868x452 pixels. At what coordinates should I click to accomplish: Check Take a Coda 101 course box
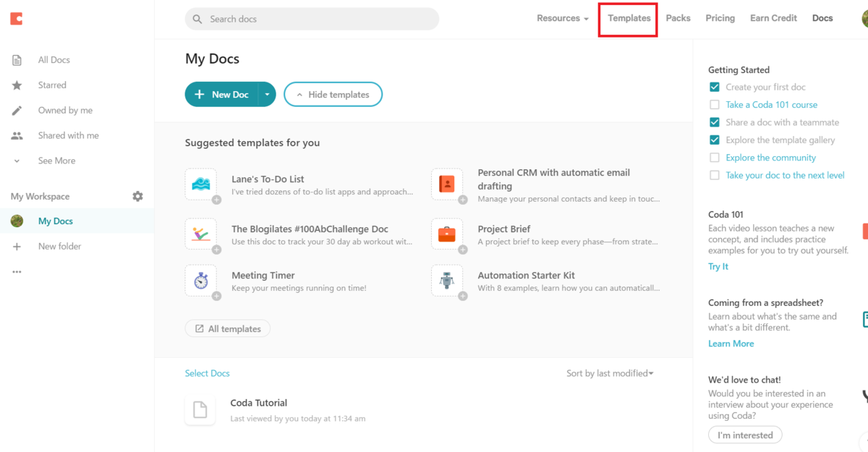pos(715,105)
